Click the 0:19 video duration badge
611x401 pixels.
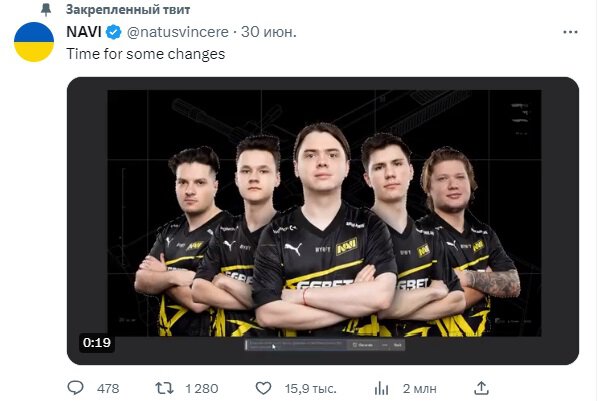coord(97,343)
